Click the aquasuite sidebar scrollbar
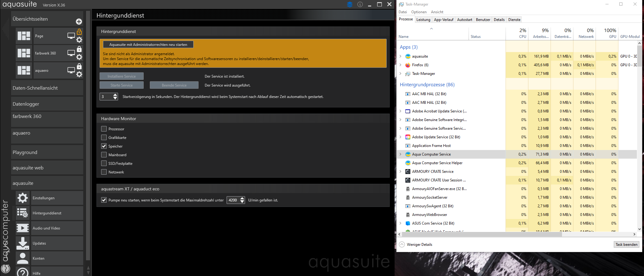Screen dimensions: 644x276 pos(88,136)
